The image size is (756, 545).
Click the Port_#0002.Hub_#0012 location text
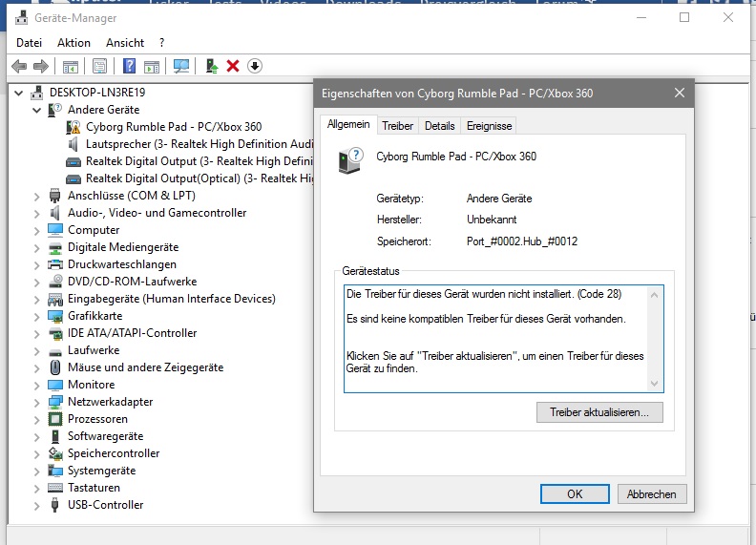[522, 241]
